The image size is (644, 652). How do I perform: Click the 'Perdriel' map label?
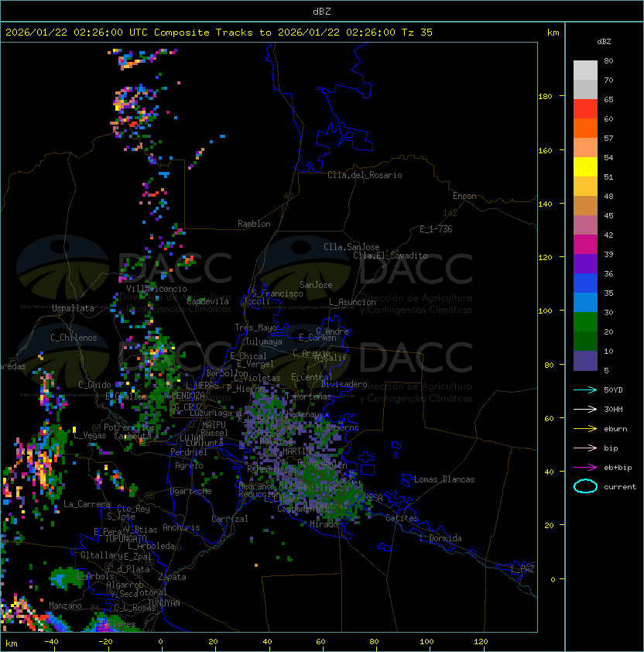[x=189, y=451]
